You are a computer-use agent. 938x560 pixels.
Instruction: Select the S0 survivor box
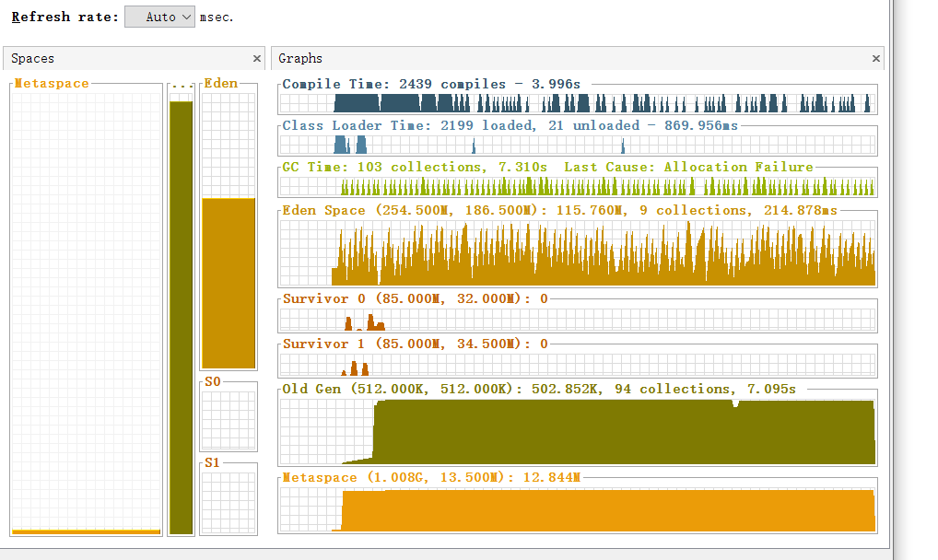click(229, 420)
